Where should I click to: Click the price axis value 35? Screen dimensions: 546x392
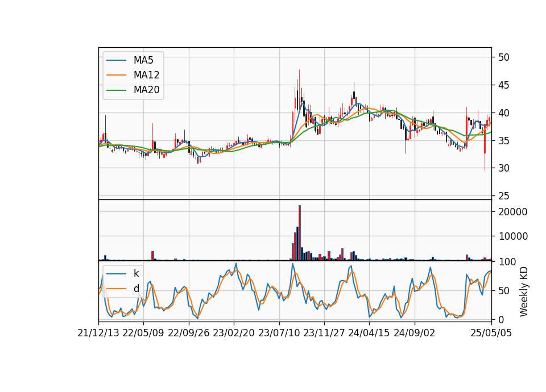pyautogui.click(x=503, y=141)
